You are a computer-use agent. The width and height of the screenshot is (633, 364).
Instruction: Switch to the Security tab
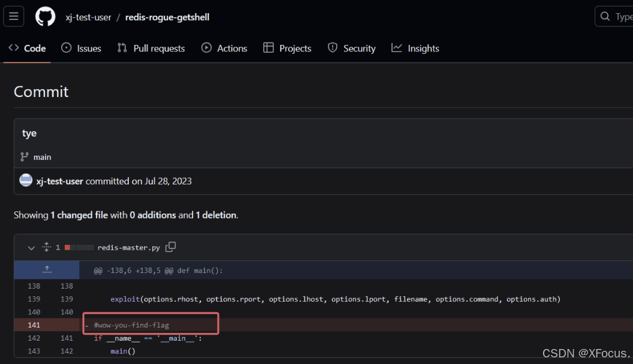coord(351,48)
